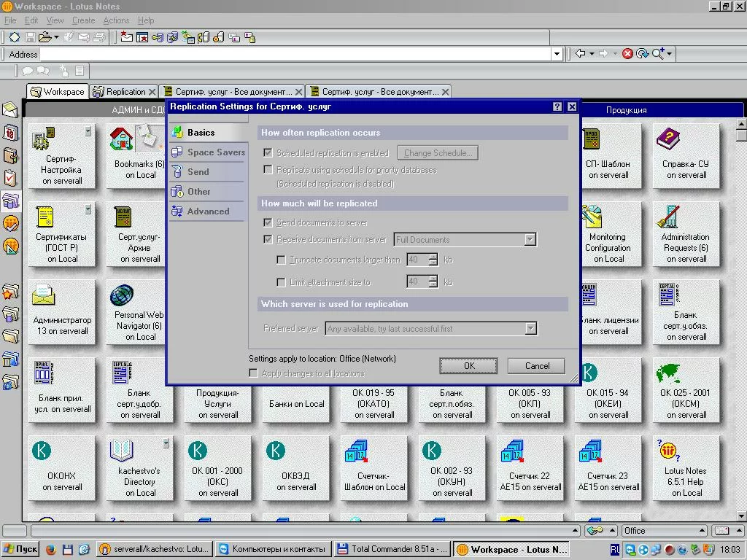The image size is (747, 560).
Task: Toggle Scheduled replication is enabled checkbox
Action: (268, 153)
